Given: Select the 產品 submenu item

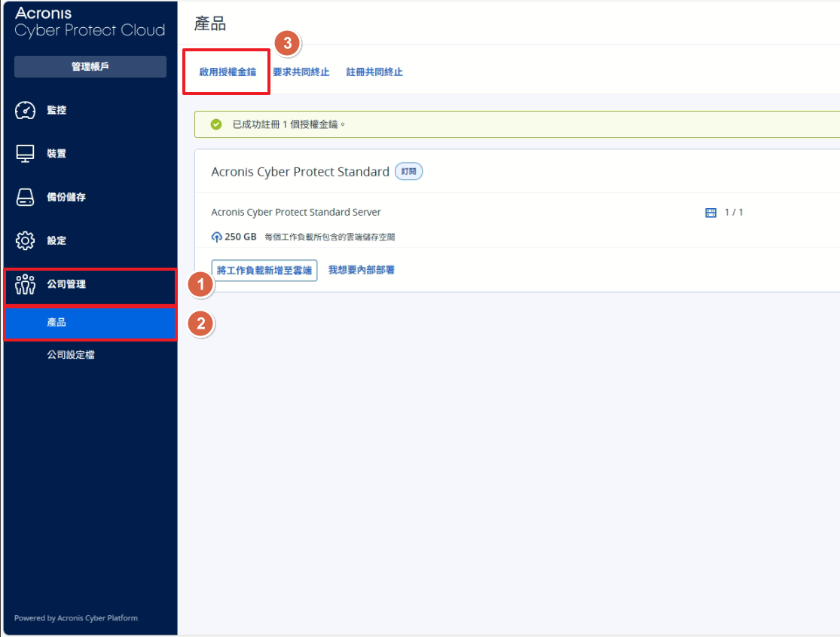Looking at the screenshot, I should (x=90, y=323).
